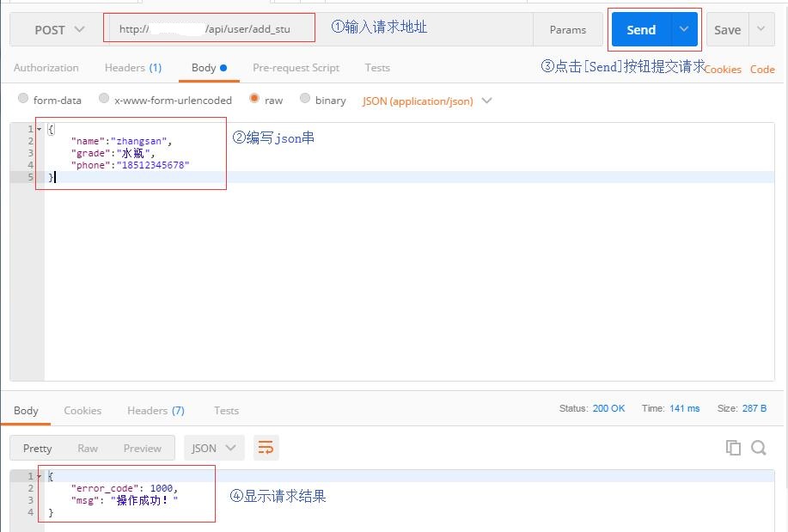Select the Pretty response view

coord(38,448)
